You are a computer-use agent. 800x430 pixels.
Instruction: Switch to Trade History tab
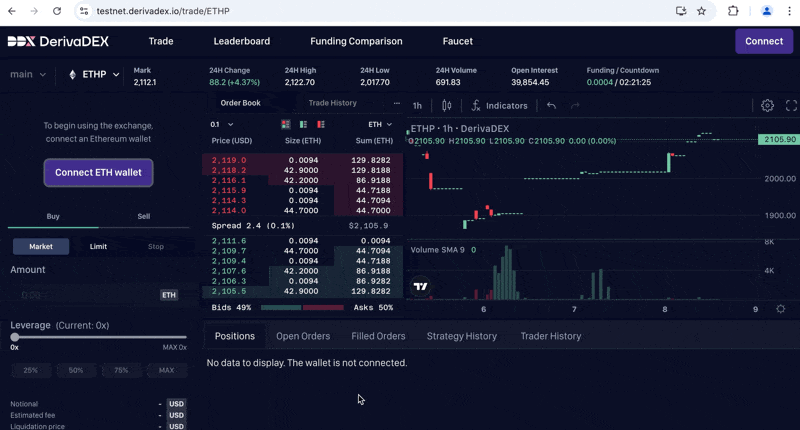[333, 103]
